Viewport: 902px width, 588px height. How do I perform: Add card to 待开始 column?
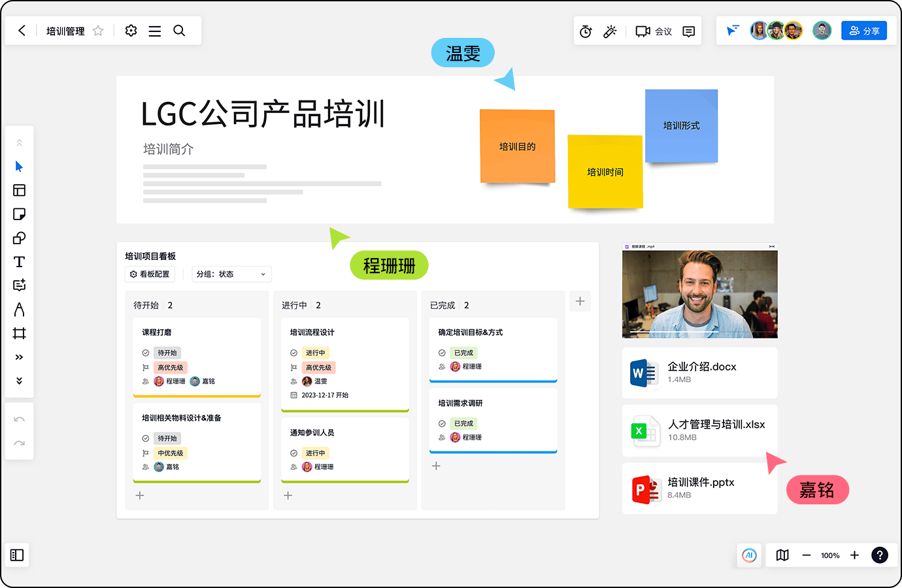point(140,496)
